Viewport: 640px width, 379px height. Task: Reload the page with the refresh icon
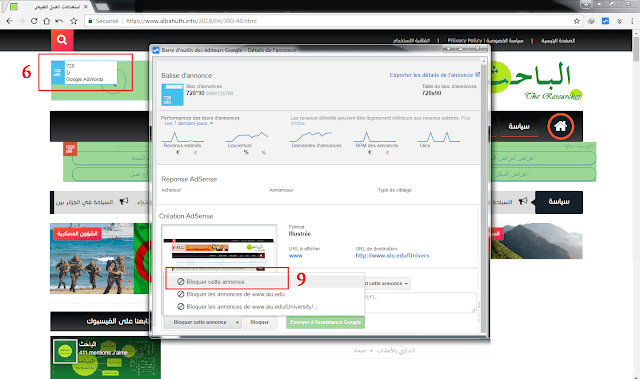(x=34, y=21)
